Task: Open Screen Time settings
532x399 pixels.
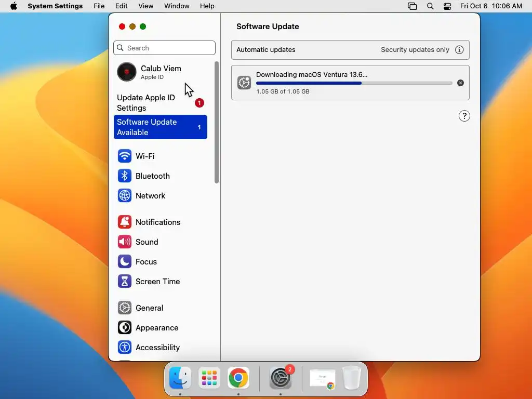Action: [160, 282]
